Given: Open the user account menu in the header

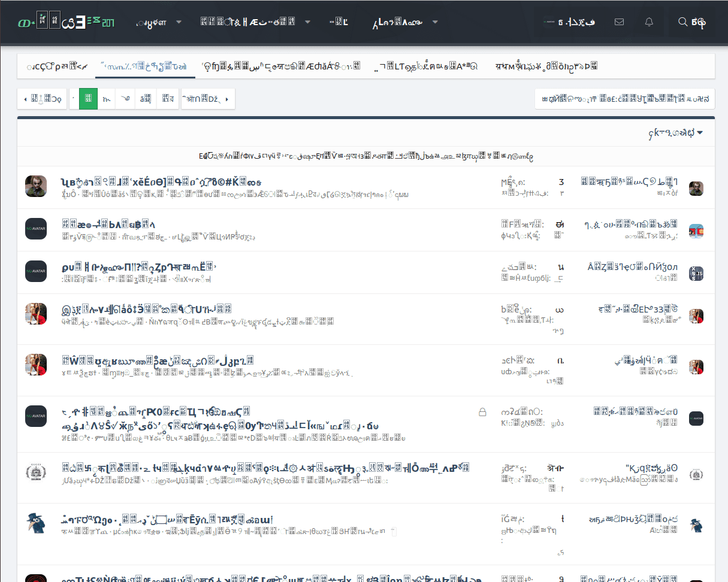Looking at the screenshot, I should pos(569,22).
